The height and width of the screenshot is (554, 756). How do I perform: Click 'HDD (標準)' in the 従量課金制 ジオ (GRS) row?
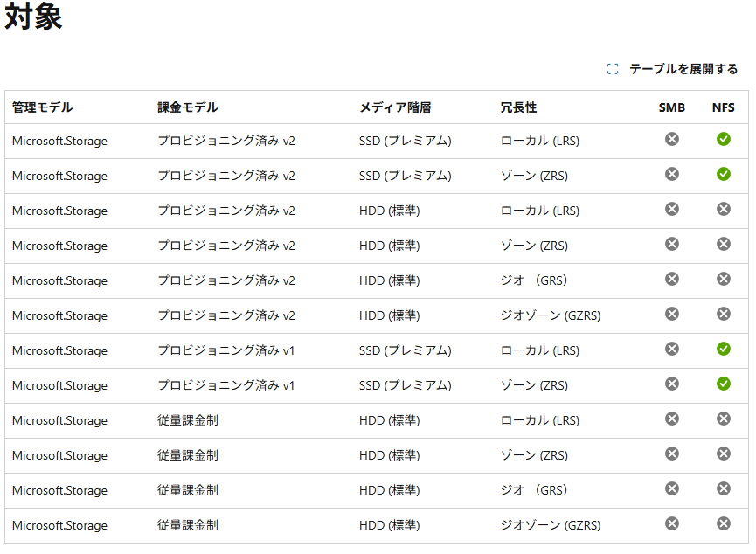[390, 490]
